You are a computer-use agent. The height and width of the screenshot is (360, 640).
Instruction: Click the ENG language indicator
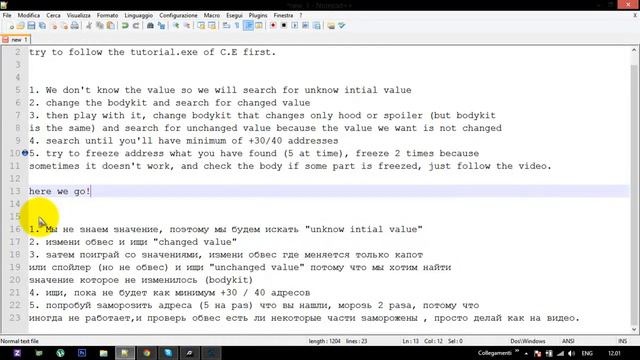[587, 353]
